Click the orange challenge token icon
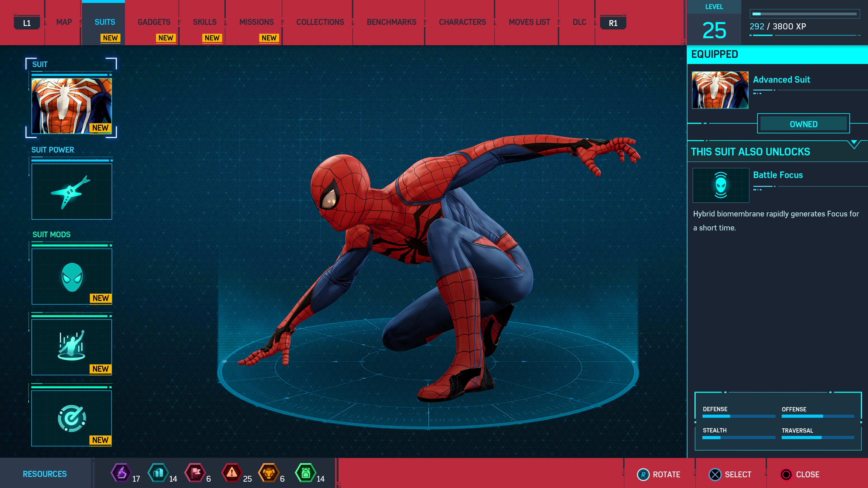Image resolution: width=868 pixels, height=488 pixels. tap(269, 473)
